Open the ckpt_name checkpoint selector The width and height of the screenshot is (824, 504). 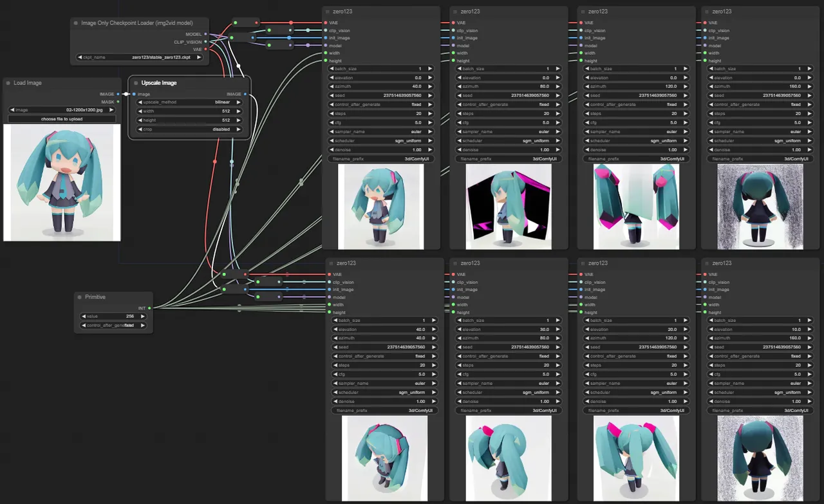click(x=139, y=57)
